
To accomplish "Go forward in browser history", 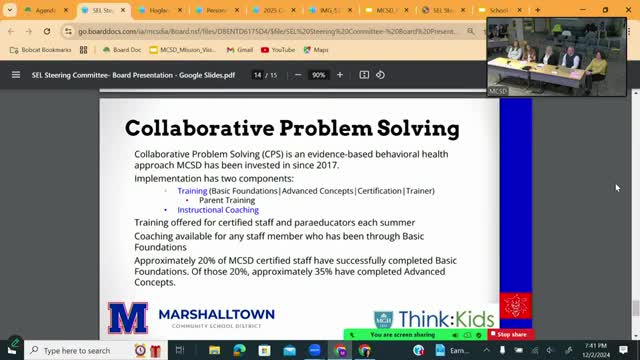I will [29, 31].
